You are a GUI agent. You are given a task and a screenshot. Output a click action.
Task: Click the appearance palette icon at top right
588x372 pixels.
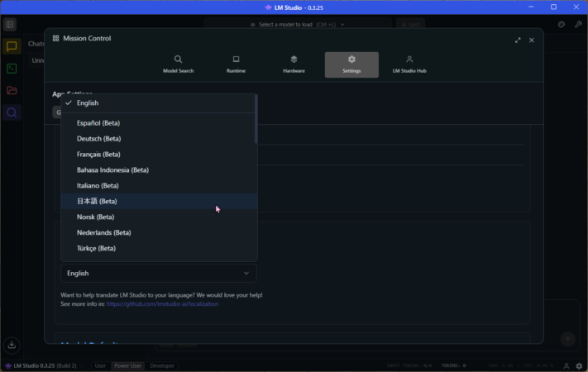click(x=562, y=24)
